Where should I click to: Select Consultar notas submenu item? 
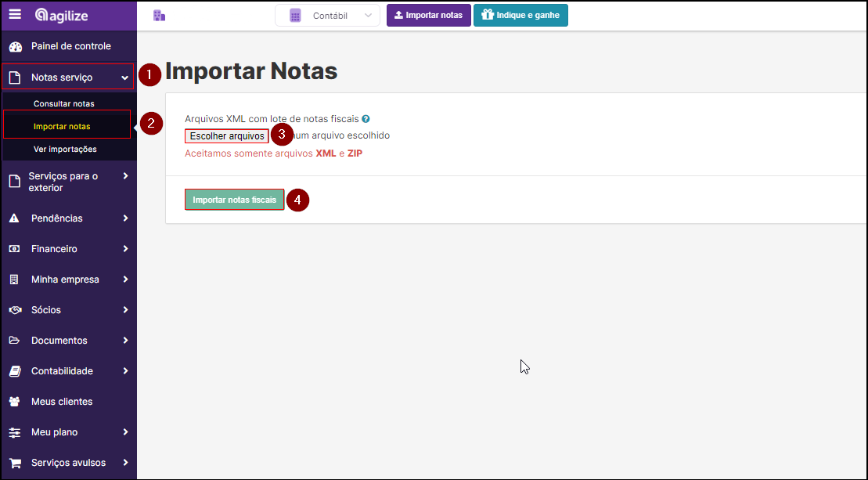click(63, 103)
